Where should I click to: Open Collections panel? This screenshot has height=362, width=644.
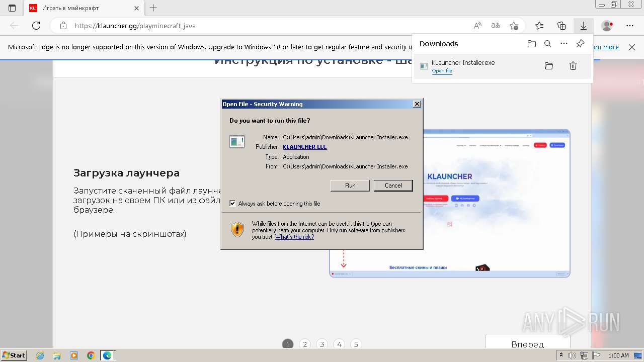[x=561, y=26]
